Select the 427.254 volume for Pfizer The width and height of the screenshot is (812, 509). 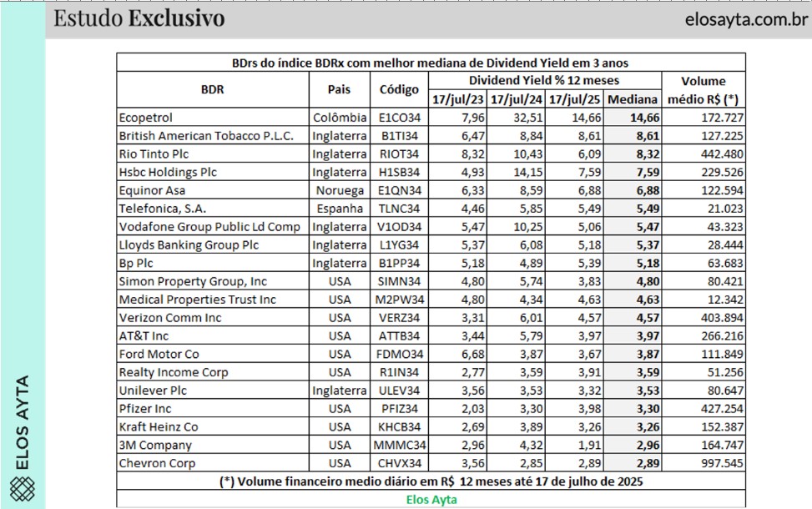723,409
